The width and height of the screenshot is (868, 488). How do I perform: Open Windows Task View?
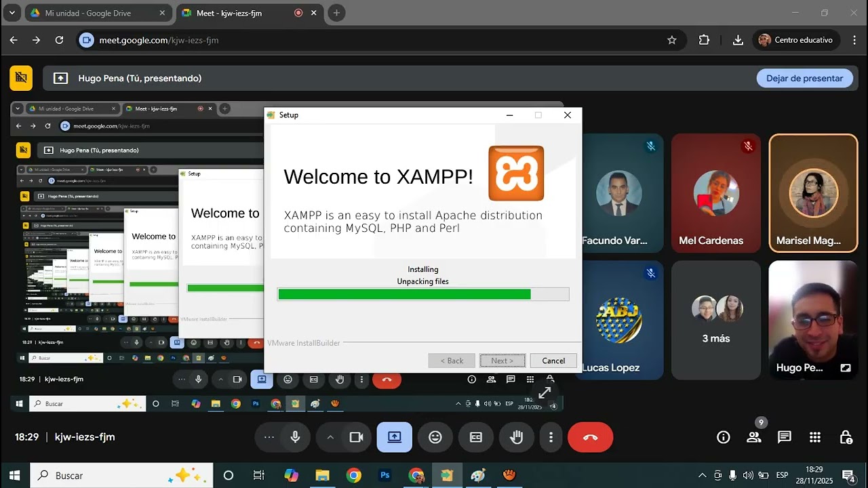click(258, 476)
